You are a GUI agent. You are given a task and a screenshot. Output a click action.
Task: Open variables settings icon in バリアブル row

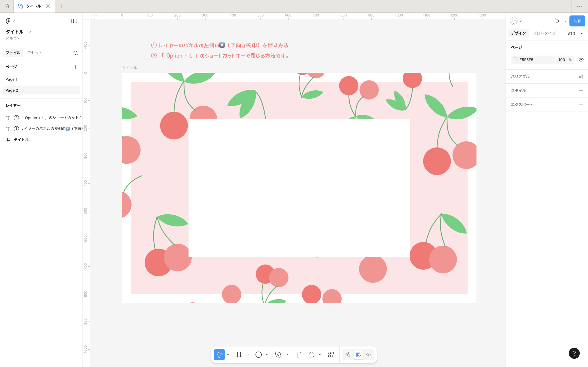(581, 76)
